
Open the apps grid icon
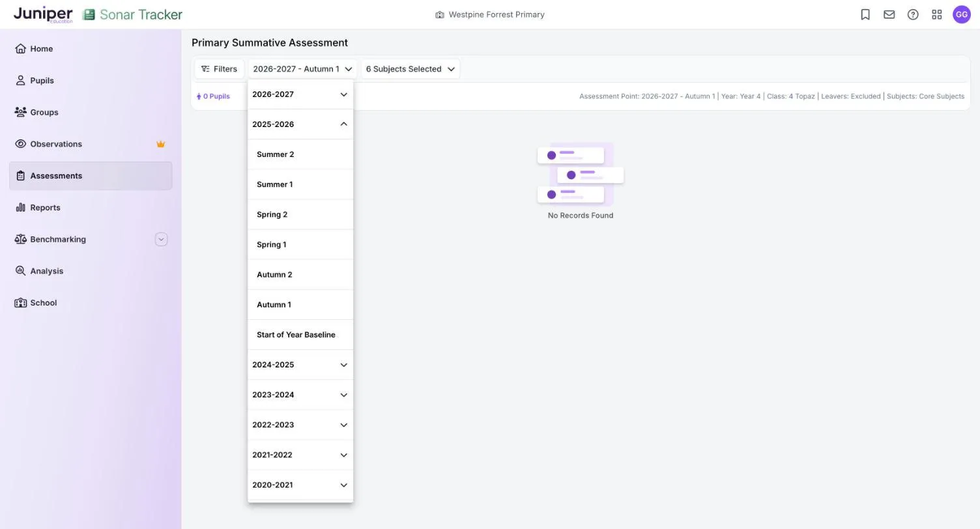click(x=937, y=14)
